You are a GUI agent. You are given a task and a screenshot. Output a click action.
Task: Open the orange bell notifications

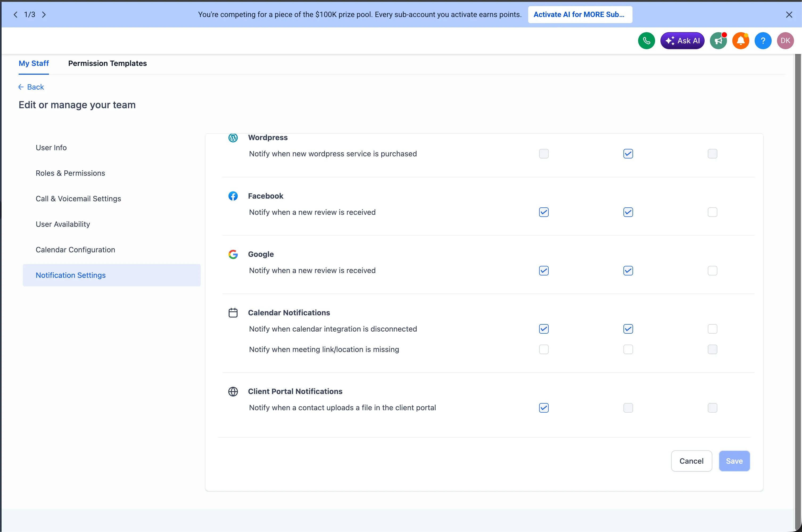click(741, 41)
